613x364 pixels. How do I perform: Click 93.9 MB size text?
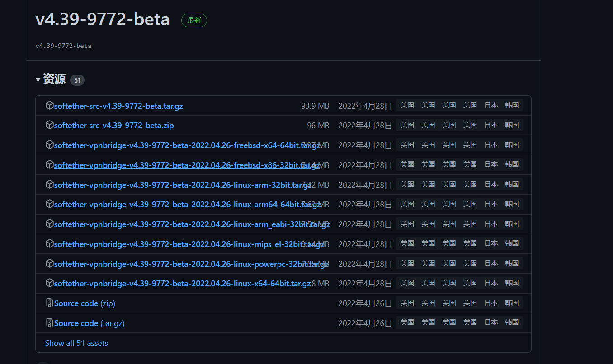point(315,106)
